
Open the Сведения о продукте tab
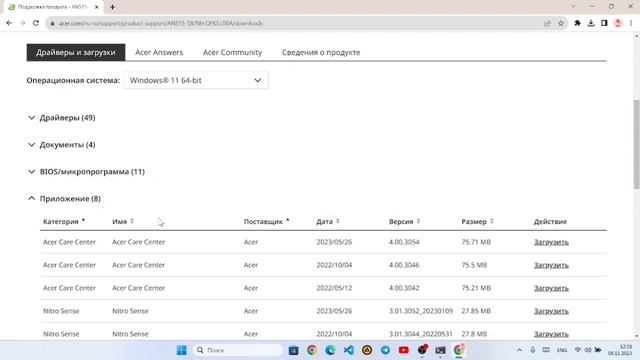tap(321, 53)
